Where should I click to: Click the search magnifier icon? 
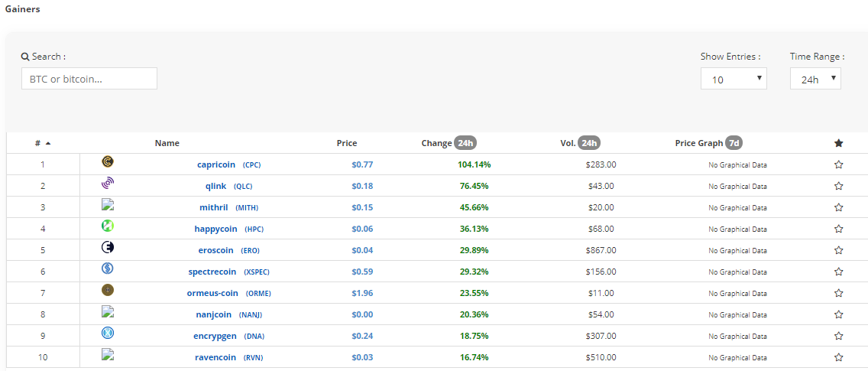[x=25, y=57]
